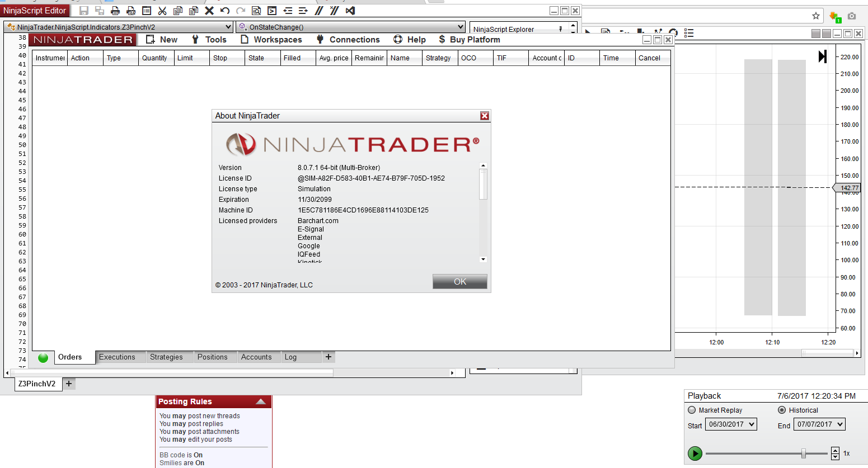The height and width of the screenshot is (468, 868).
Task: Click the About dialog scroll up arrow
Action: point(484,166)
